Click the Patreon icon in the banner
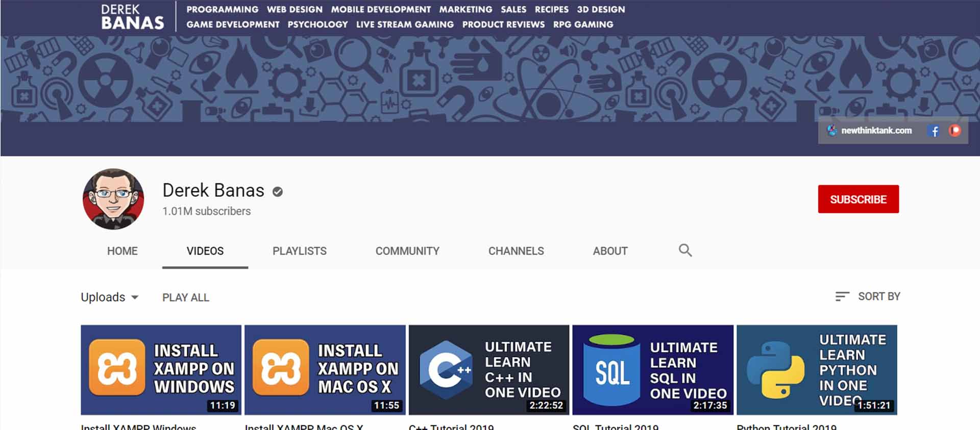The image size is (980, 430). (954, 131)
